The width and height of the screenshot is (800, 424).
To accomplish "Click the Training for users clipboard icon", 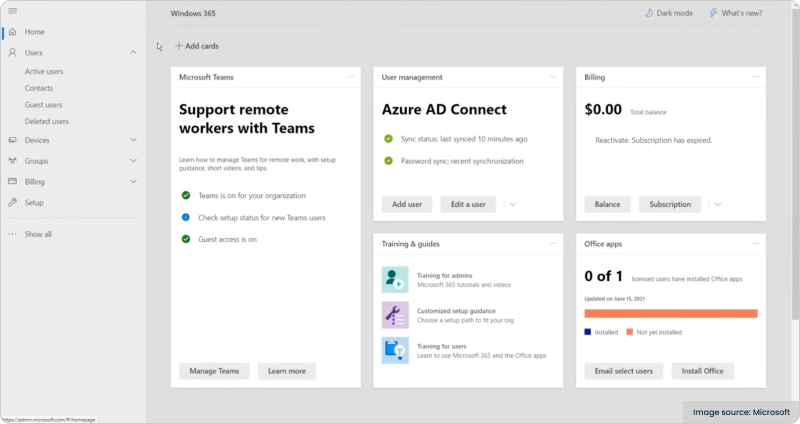I will coord(395,350).
